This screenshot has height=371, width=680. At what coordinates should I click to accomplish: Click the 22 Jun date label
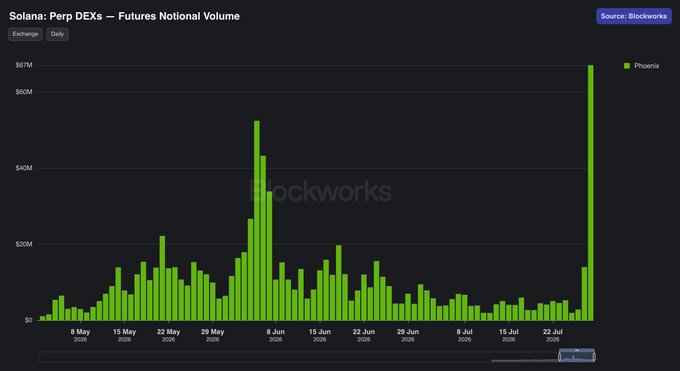(x=363, y=335)
